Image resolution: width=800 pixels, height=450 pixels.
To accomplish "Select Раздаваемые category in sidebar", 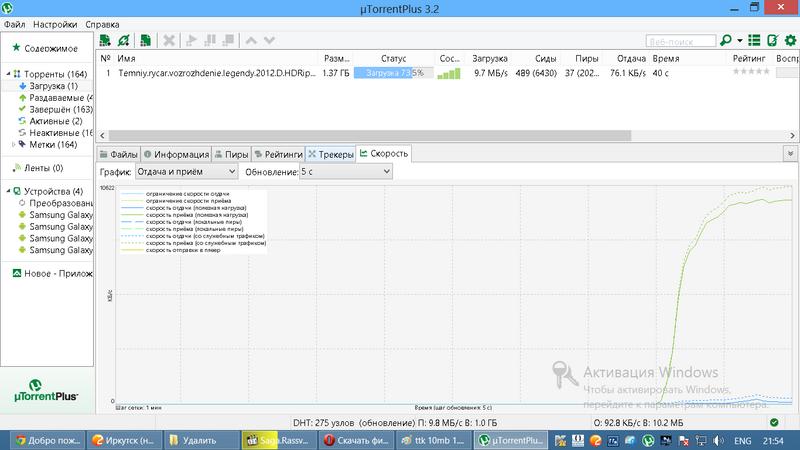I will [x=55, y=97].
